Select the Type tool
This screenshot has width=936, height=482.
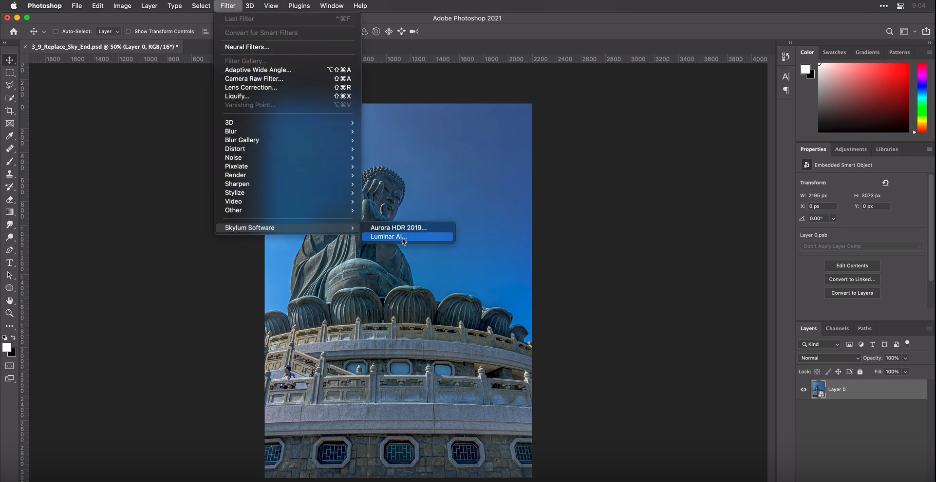point(10,263)
